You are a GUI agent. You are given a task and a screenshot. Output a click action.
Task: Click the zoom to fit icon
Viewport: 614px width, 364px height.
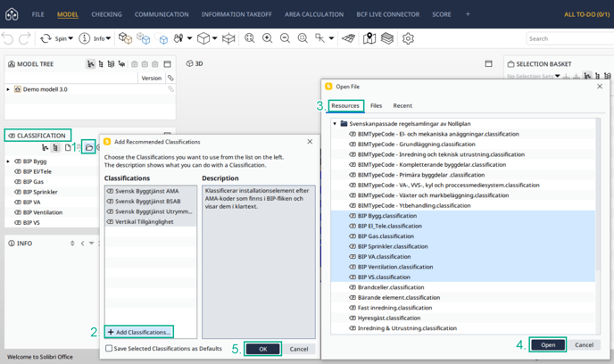coord(250,38)
